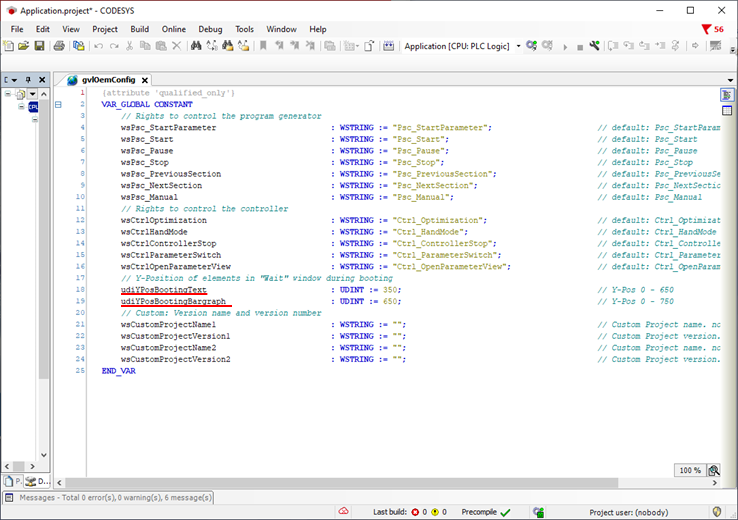
Task: Open the Build menu
Action: [139, 29]
